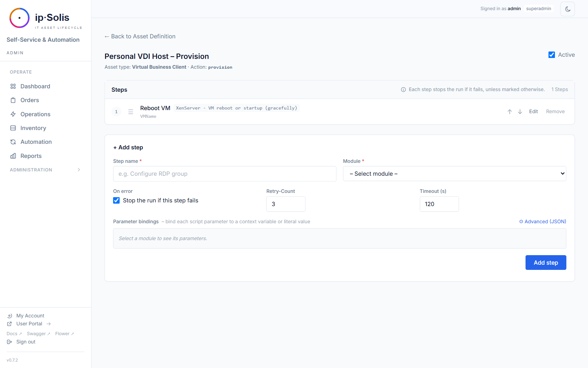
Task: Click the User Portal external link icon
Action: (9, 324)
